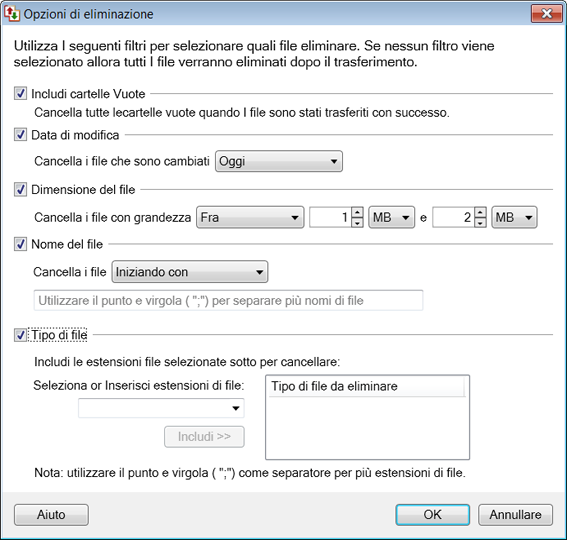Expand the Fra size condition dropdown

point(250,217)
